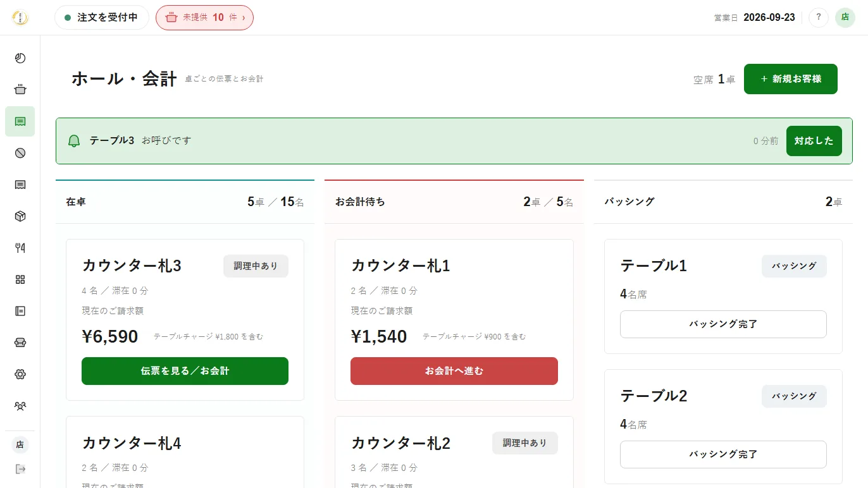Click the カウンター札2 card title
The width and height of the screenshot is (868, 488).
(400, 443)
